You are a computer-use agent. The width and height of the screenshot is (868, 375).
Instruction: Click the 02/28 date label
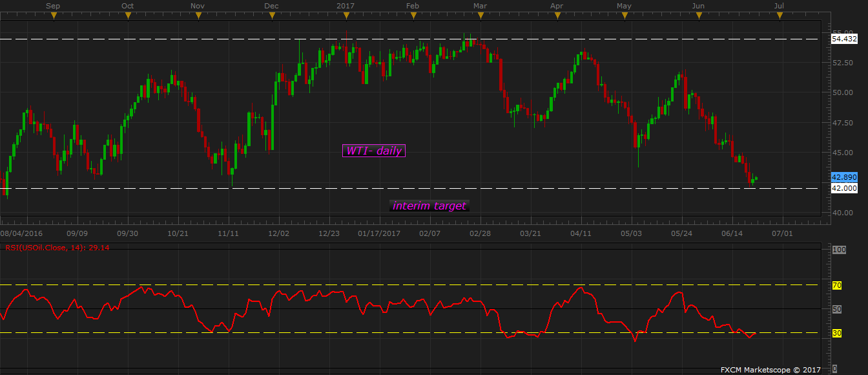click(480, 233)
